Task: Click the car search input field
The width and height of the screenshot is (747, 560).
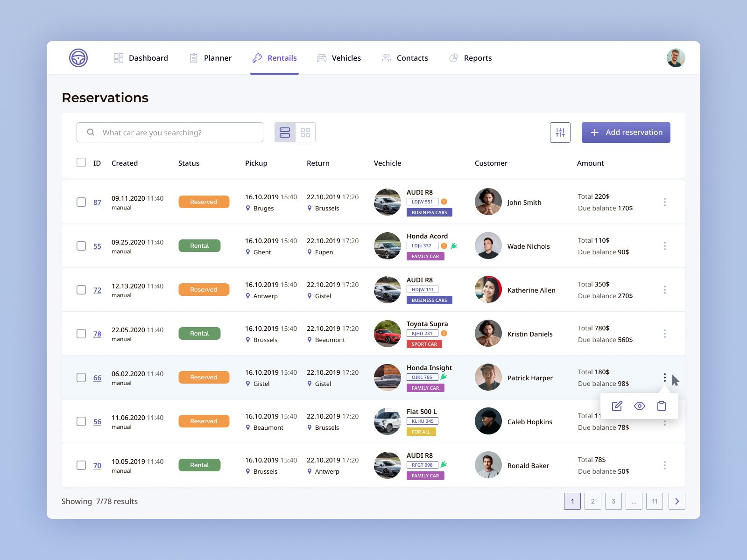Action: [169, 132]
